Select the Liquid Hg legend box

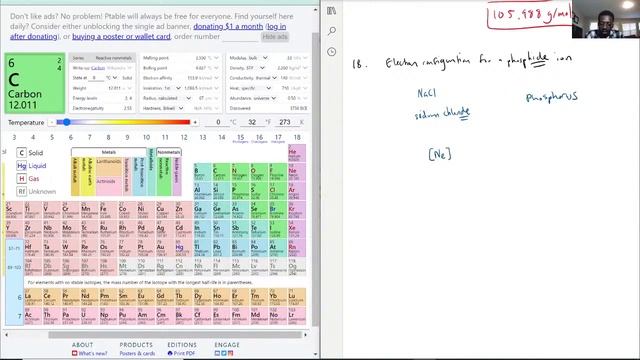21,166
